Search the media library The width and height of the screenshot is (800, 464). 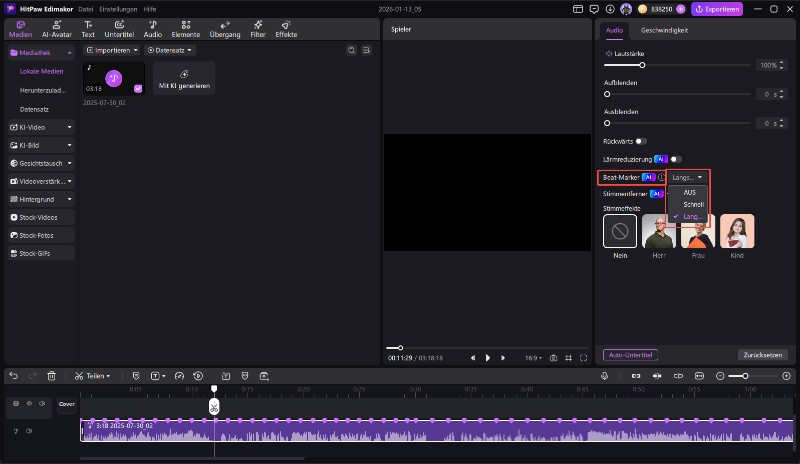coord(351,49)
